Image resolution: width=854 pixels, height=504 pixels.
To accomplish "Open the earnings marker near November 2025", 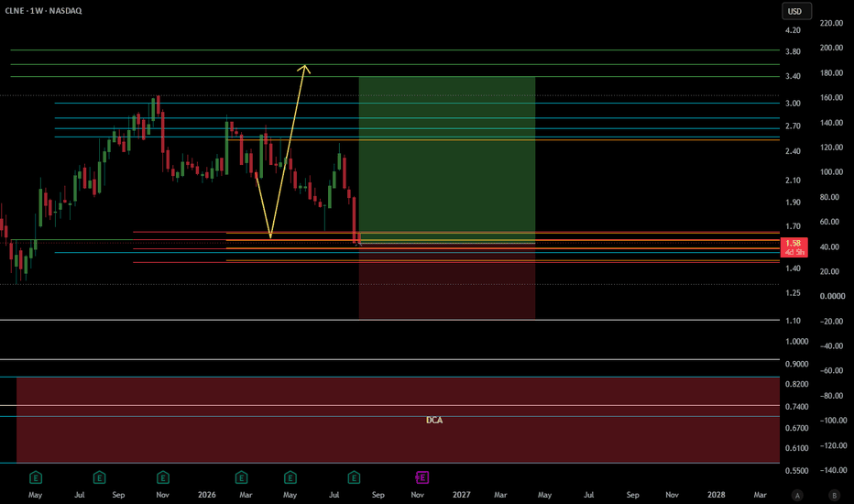I will (x=163, y=477).
